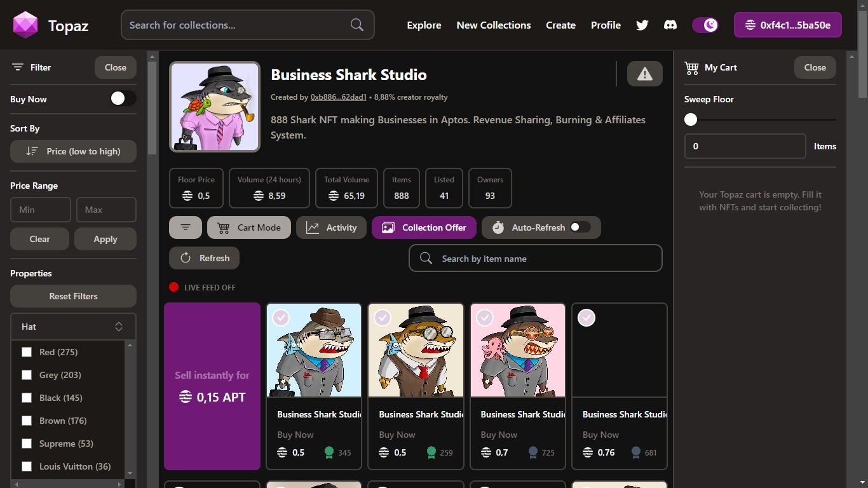Screen dimensions: 868x488
Task: Check the Grey (203) hat filter
Action: coord(27,375)
